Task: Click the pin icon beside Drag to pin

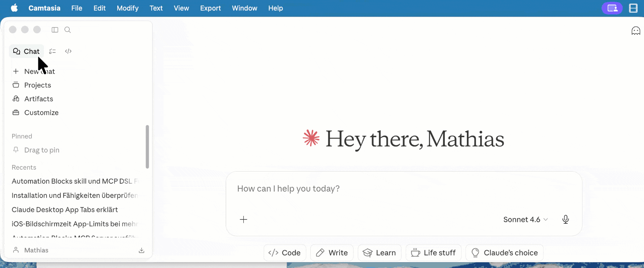Action: tap(16, 150)
